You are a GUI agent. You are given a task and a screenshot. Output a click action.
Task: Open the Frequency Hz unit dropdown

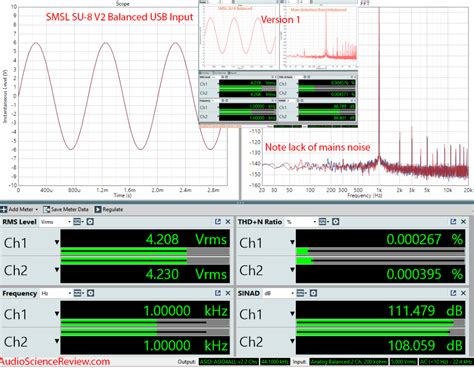coord(56,293)
